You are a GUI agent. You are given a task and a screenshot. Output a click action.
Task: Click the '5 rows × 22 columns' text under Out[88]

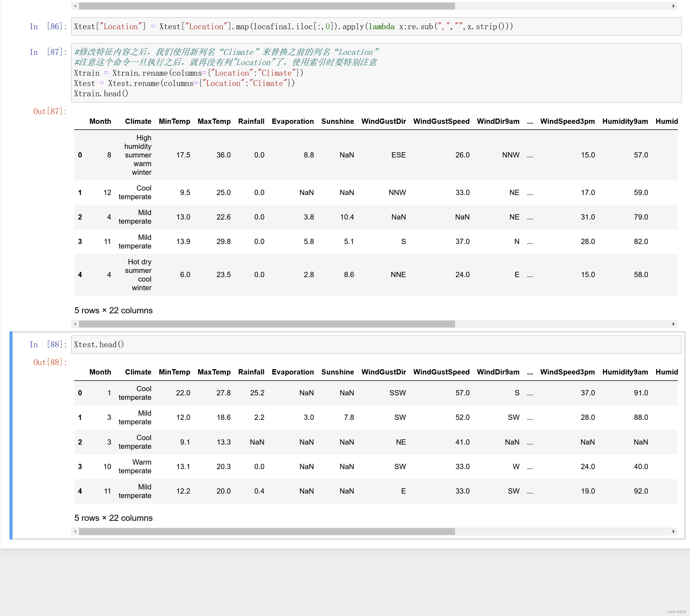113,518
